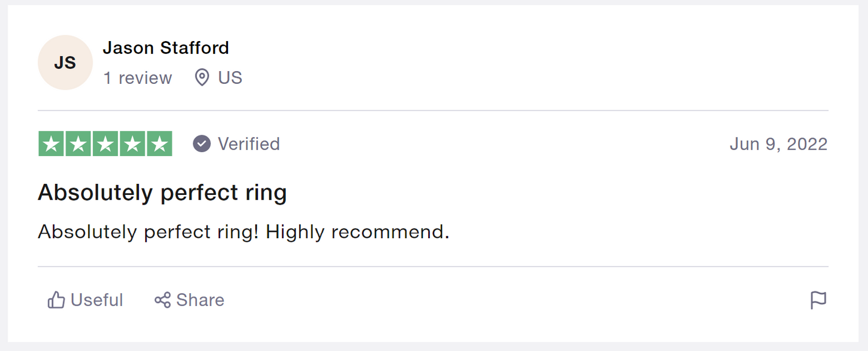
Task: Click the Verified checkmark badge icon
Action: [x=202, y=144]
